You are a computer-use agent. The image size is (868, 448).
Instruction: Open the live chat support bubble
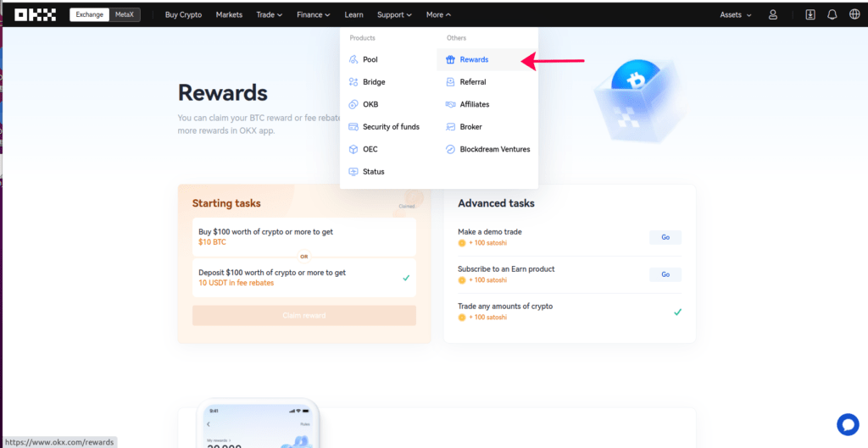point(848,424)
